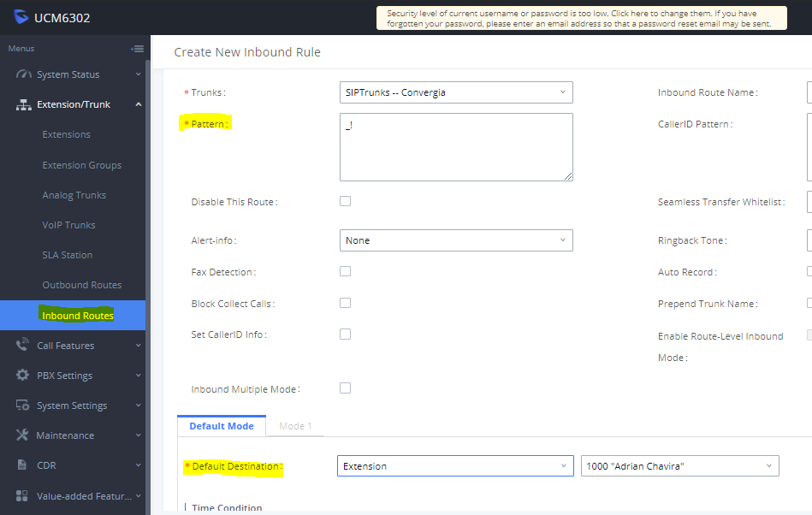Screen dimensions: 812x515
Task: Click the Call Features phone icon
Action: (x=22, y=346)
